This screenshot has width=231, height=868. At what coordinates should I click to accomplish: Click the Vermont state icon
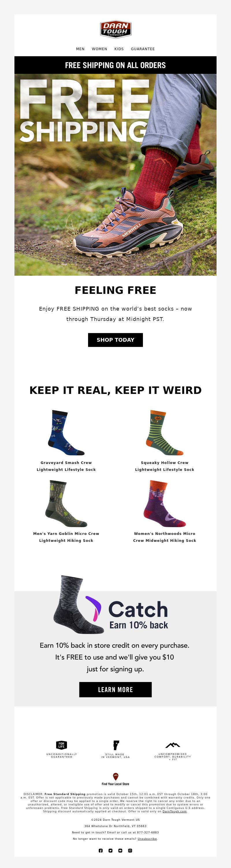(x=116, y=745)
